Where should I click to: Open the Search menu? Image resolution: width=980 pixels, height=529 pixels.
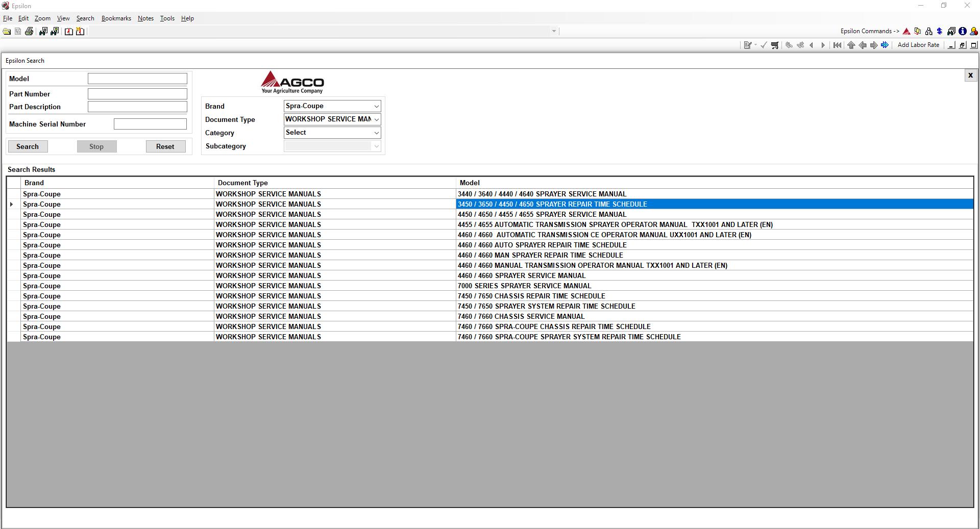click(85, 18)
